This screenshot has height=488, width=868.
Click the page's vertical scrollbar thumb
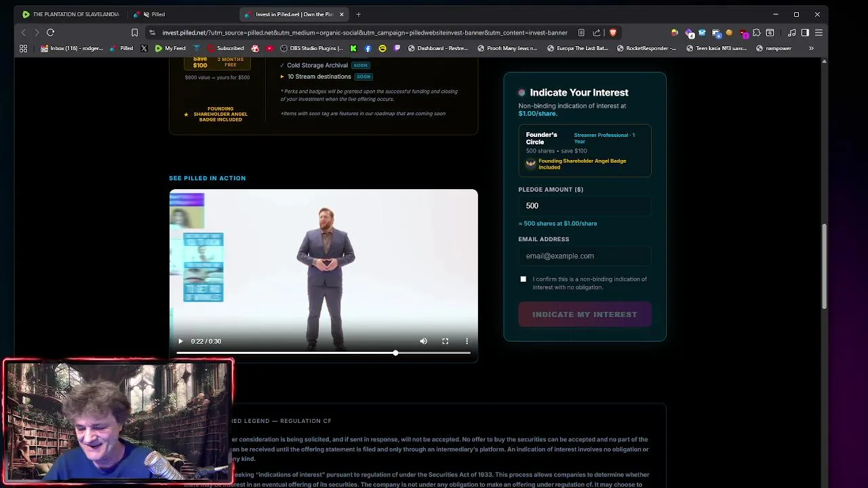[825, 266]
